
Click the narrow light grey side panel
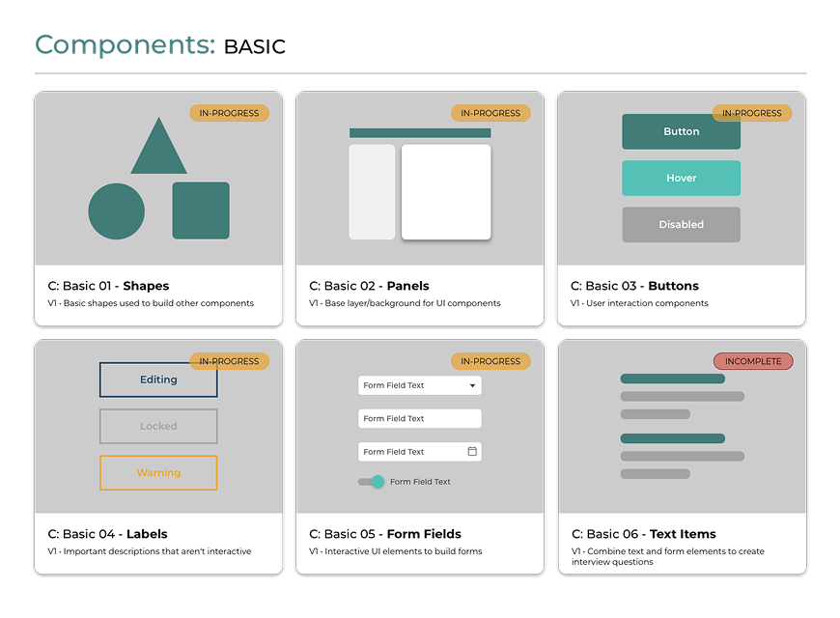point(372,191)
